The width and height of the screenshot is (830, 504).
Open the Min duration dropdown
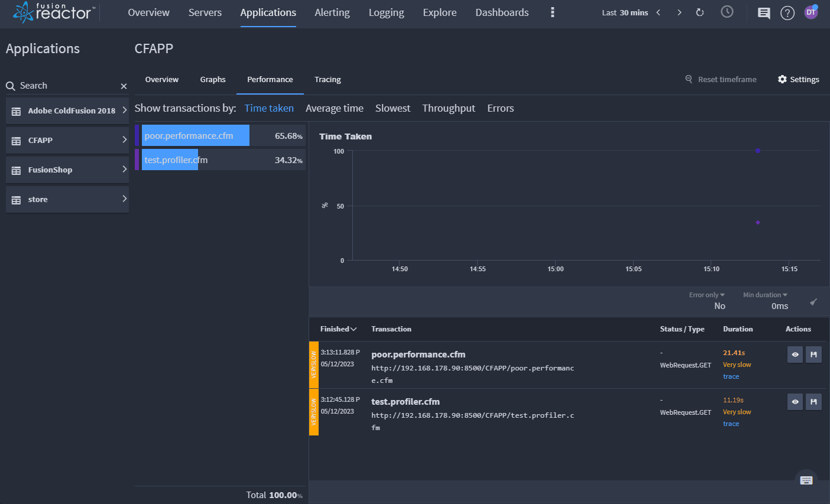765,295
